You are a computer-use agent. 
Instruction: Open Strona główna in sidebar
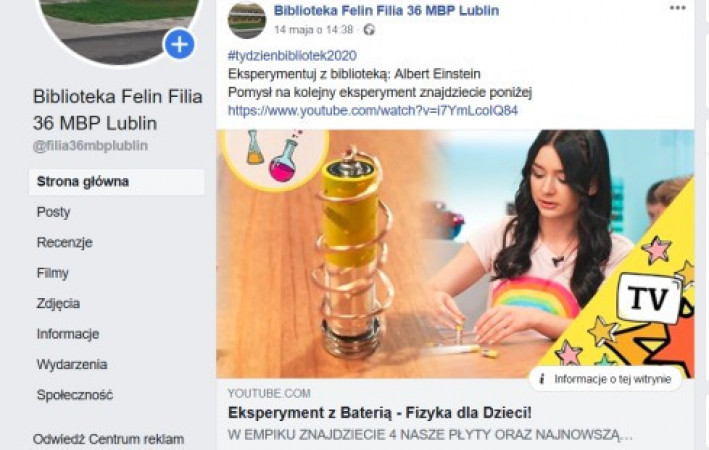[117, 182]
